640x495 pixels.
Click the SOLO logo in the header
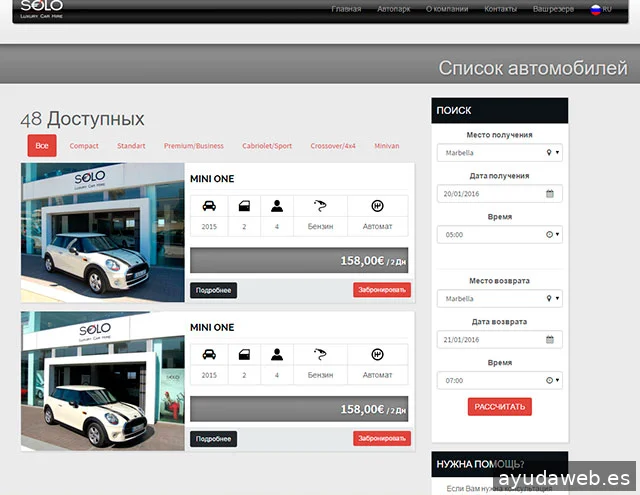(x=41, y=9)
